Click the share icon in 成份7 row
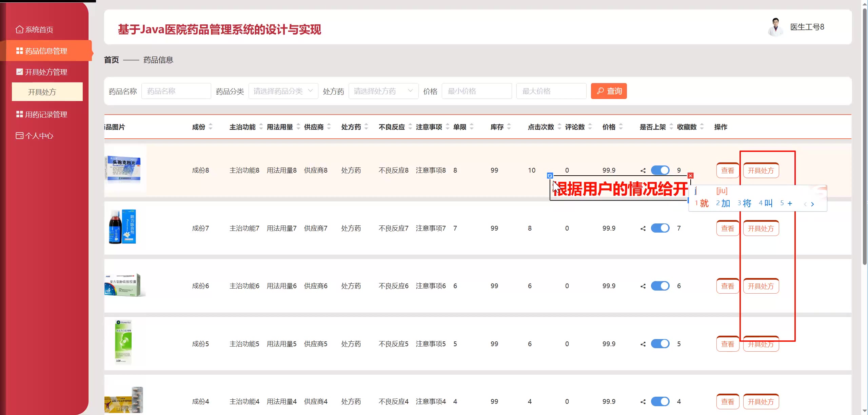This screenshot has width=868, height=415. [x=643, y=229]
